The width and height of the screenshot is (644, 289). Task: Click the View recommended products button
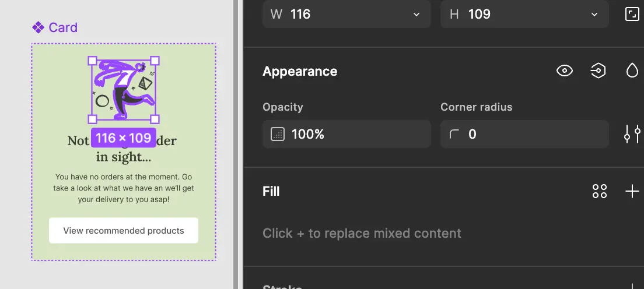point(124,230)
